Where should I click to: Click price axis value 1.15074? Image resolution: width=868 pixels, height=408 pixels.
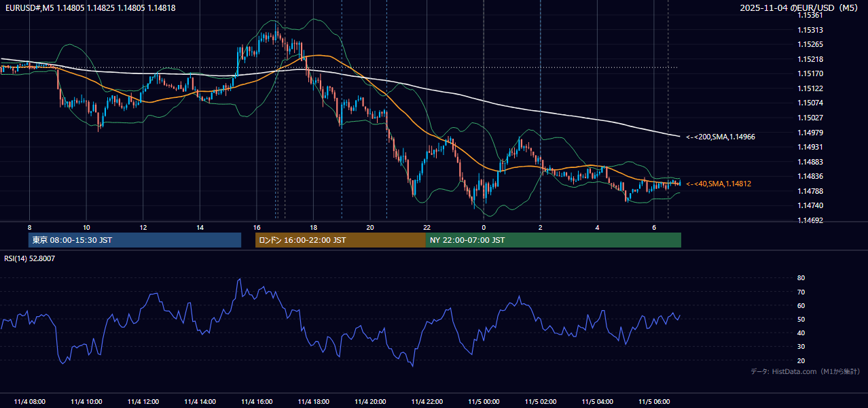tap(810, 103)
